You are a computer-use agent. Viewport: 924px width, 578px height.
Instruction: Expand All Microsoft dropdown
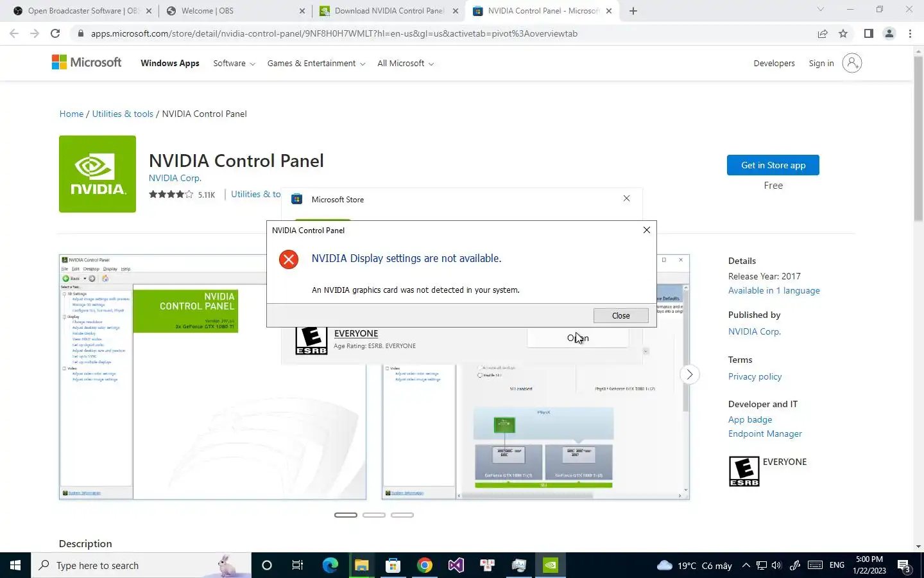pos(406,63)
